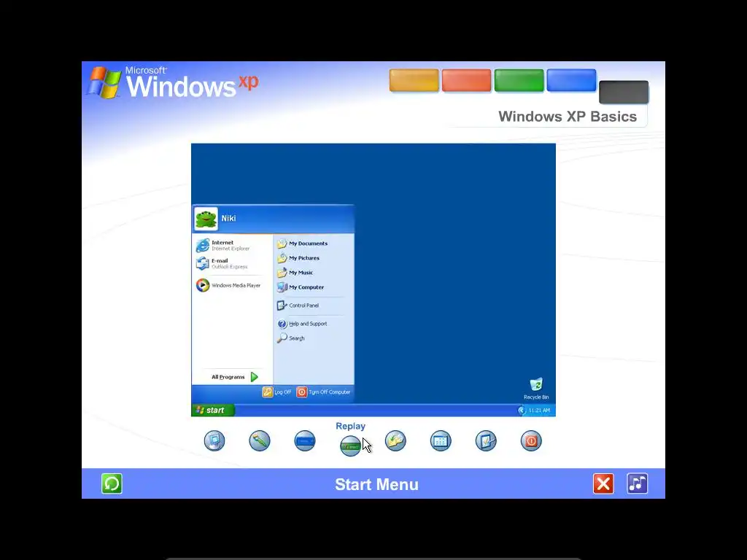Replay the Start menu topic icon
The height and width of the screenshot is (560, 747).
tap(350, 446)
